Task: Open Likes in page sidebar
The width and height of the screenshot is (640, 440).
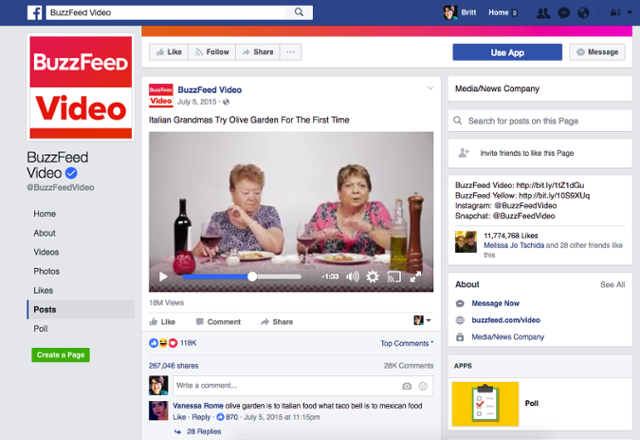Action: coord(43,291)
